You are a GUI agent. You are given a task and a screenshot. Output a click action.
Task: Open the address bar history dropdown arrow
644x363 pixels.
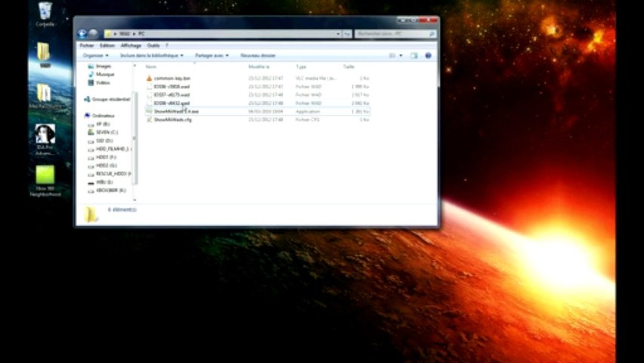338,34
